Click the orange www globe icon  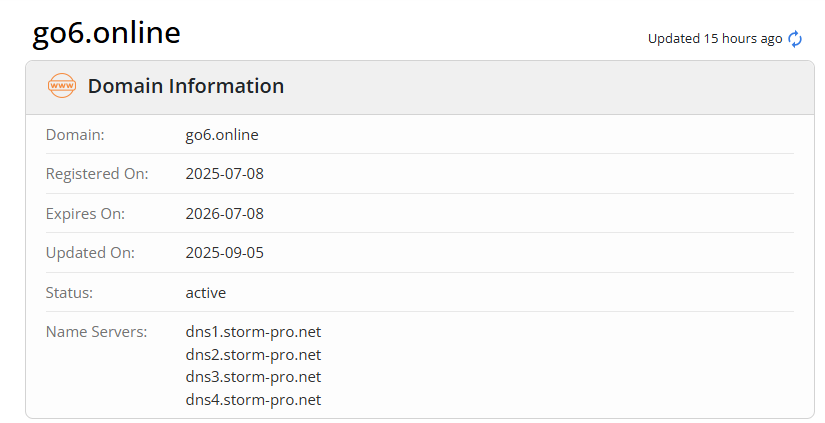pos(62,86)
